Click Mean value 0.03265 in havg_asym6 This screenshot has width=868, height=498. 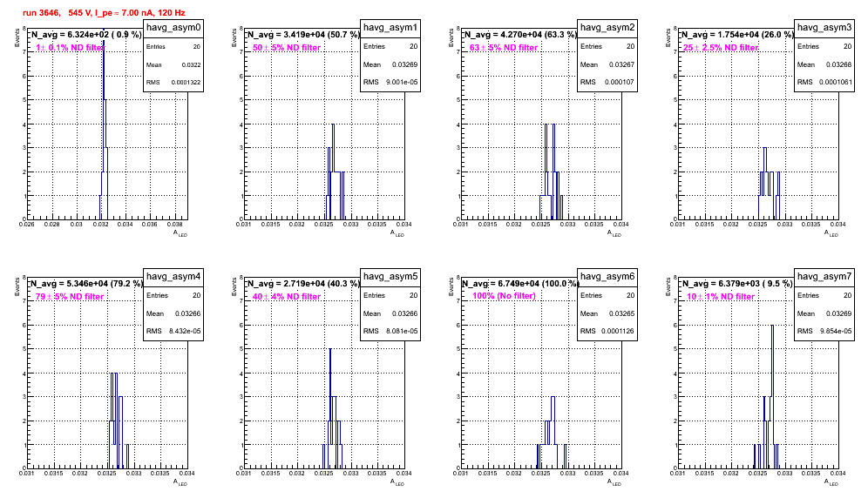(x=622, y=313)
